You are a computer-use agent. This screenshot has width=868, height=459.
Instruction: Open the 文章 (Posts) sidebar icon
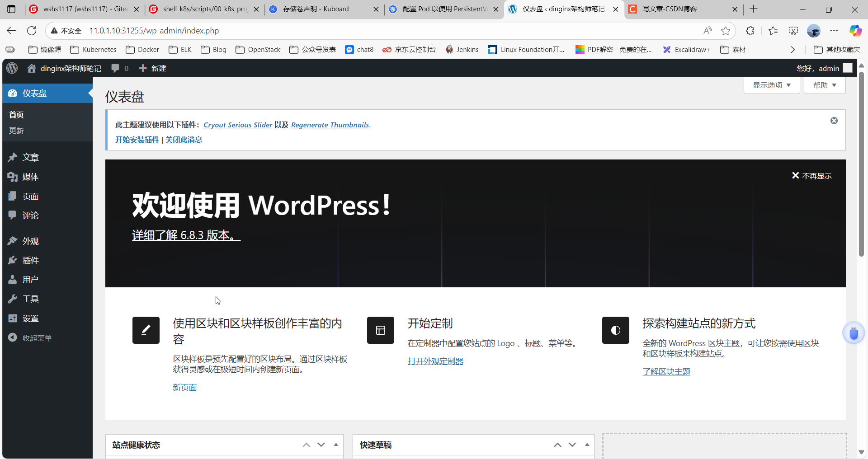click(x=13, y=157)
